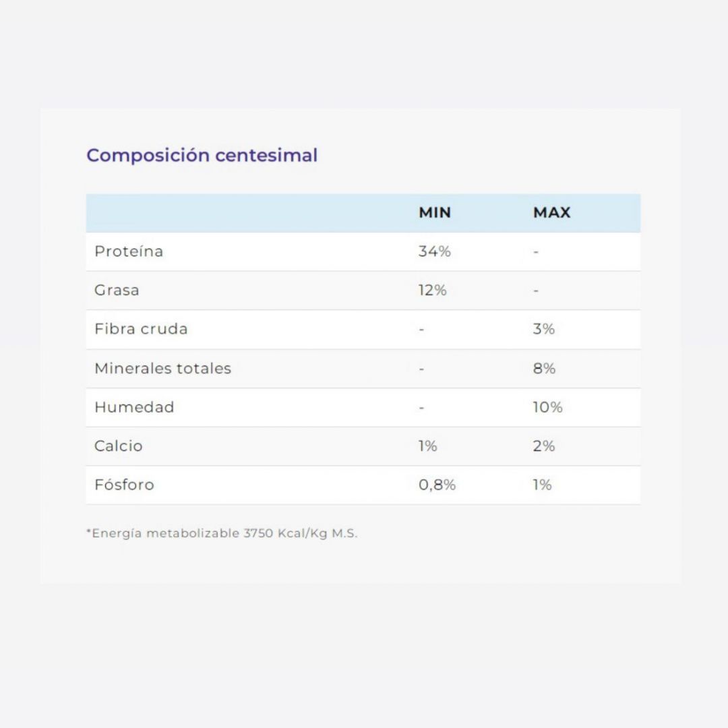Select the 2% calcium maximum value
Viewport: 728px width, 728px height.
pos(544,446)
